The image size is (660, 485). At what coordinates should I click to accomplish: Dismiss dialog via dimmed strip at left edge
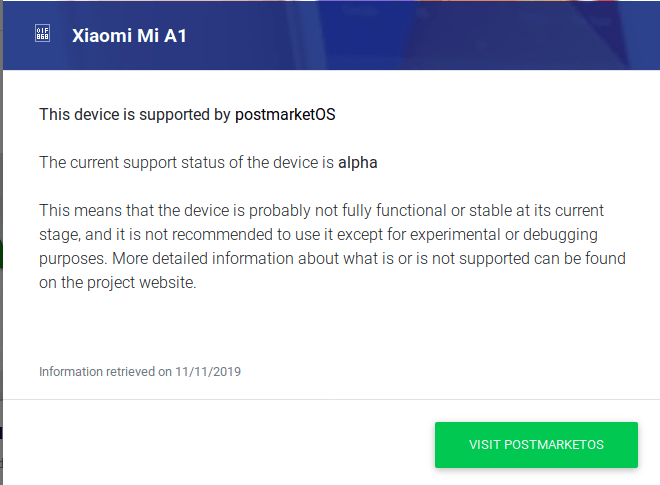click(1, 242)
